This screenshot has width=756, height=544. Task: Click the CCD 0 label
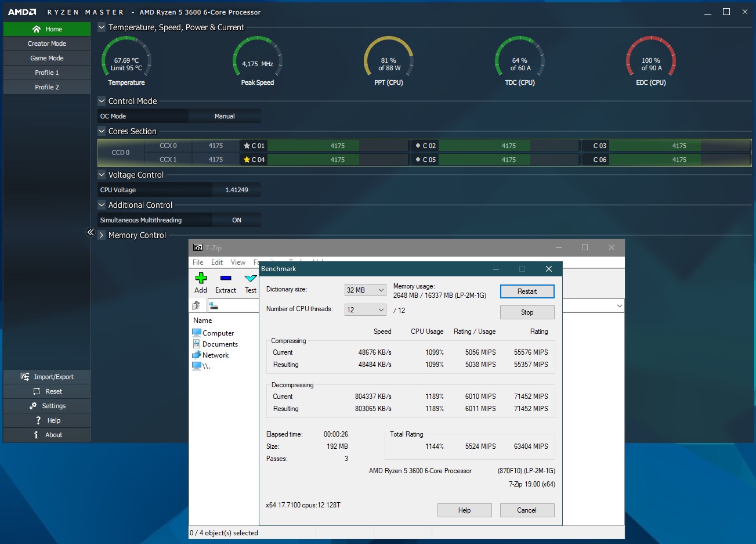(x=121, y=153)
